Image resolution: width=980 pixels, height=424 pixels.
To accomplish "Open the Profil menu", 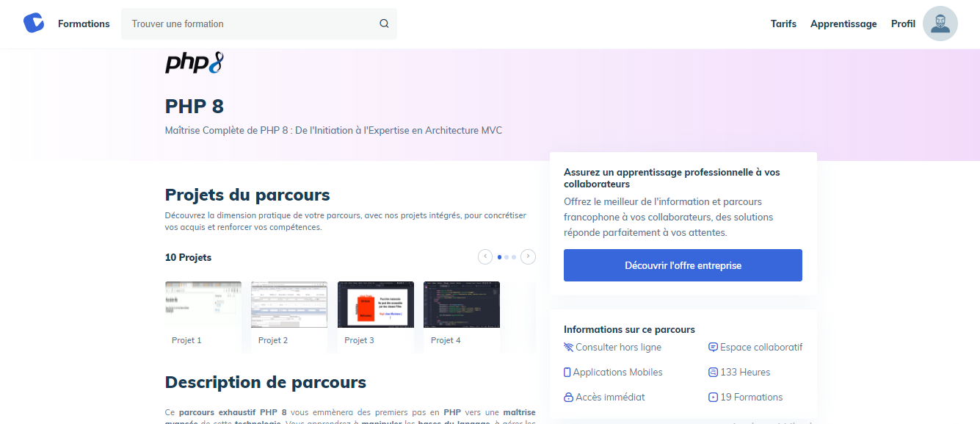I will click(903, 24).
